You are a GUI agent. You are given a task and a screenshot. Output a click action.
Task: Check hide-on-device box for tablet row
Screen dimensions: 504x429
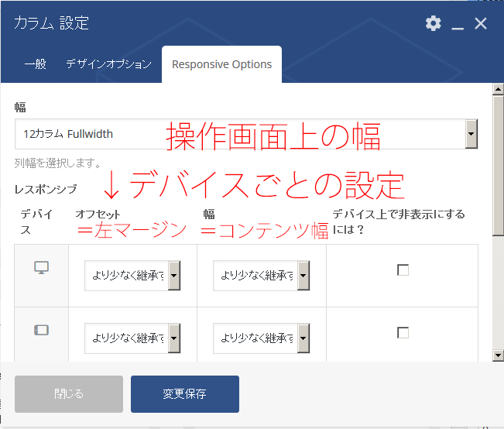point(403,332)
